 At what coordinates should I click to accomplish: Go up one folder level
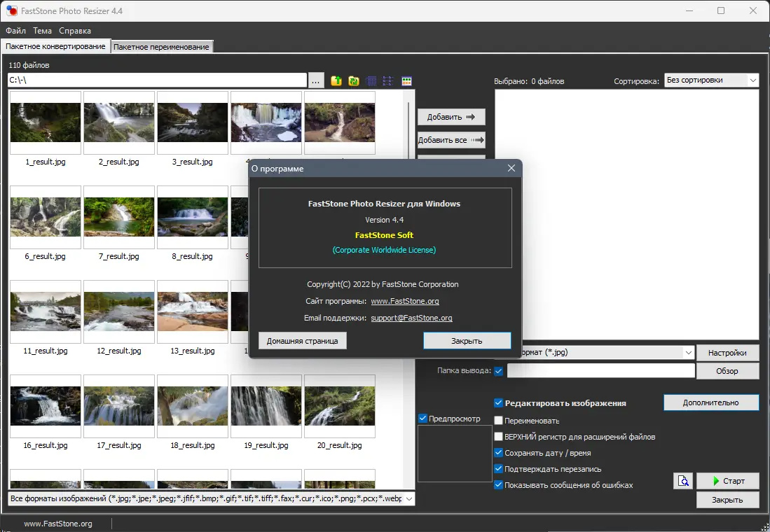[x=336, y=80]
